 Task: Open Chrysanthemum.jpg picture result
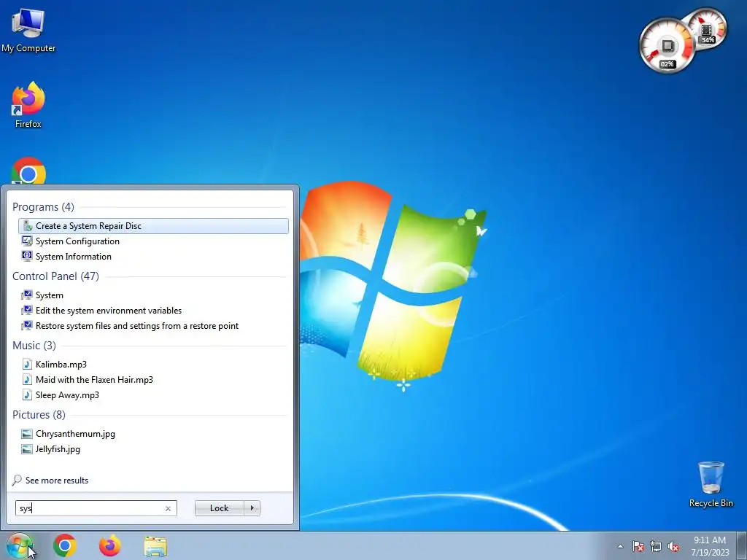tap(153, 434)
